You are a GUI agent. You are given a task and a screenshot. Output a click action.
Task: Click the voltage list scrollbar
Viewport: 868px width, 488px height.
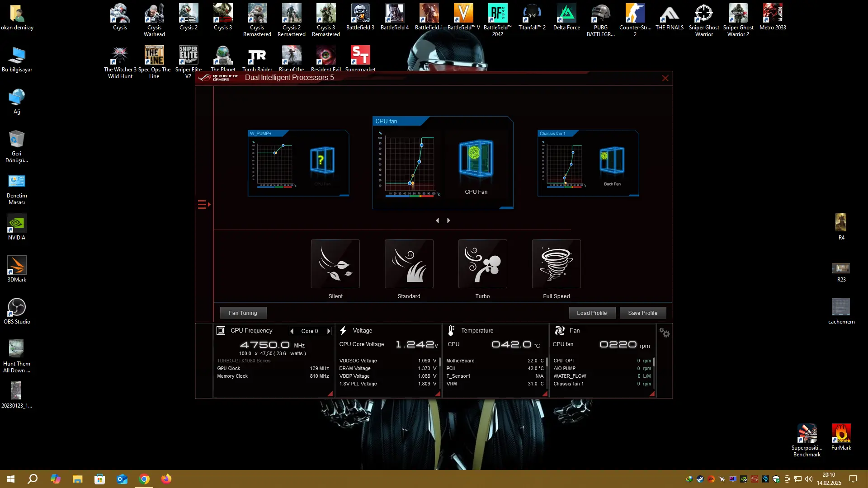pos(440,362)
